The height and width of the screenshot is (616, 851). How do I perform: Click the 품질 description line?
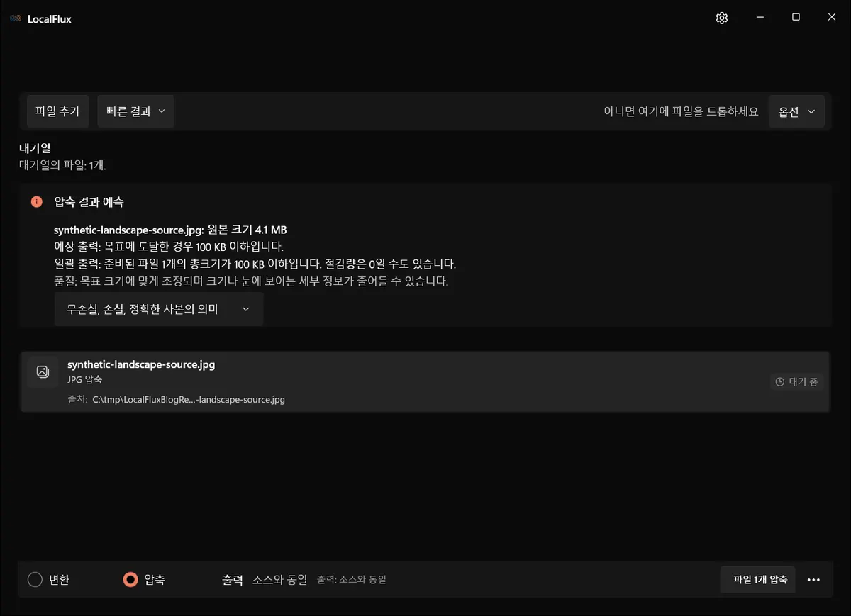(x=251, y=281)
